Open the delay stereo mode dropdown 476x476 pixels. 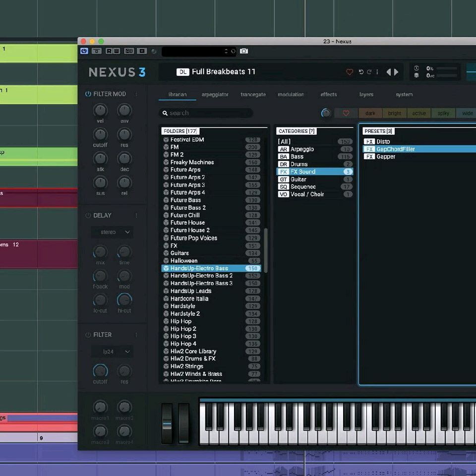112,232
